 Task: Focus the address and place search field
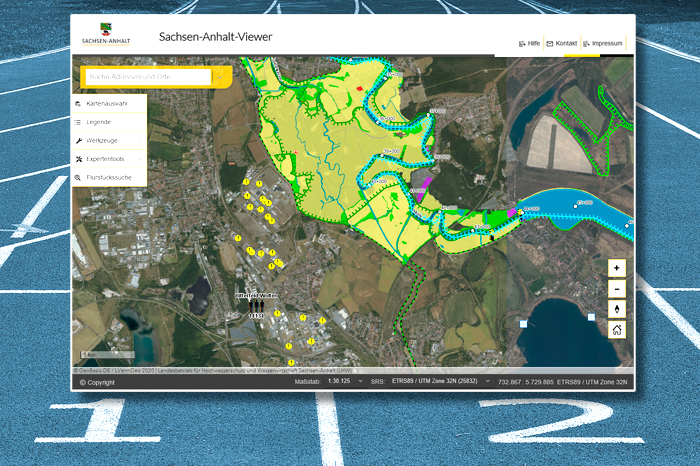pyautogui.click(x=147, y=77)
